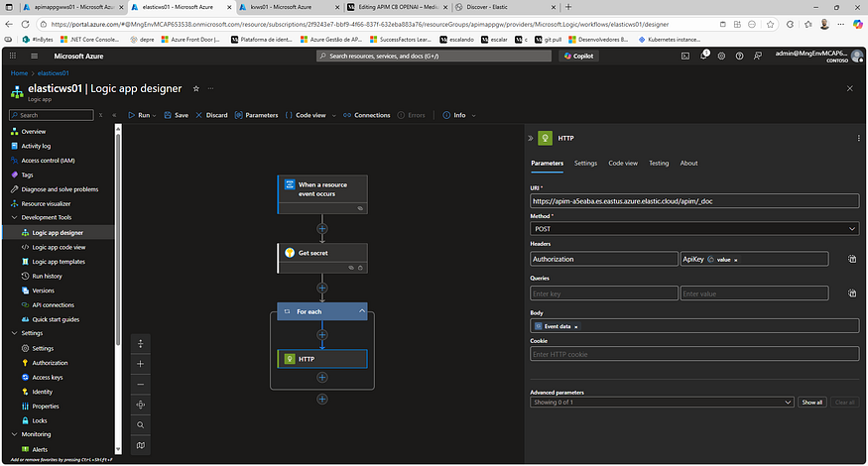Open the Advanced parameters dropdown
Image resolution: width=868 pixels, height=466 pixels.
pos(662,403)
